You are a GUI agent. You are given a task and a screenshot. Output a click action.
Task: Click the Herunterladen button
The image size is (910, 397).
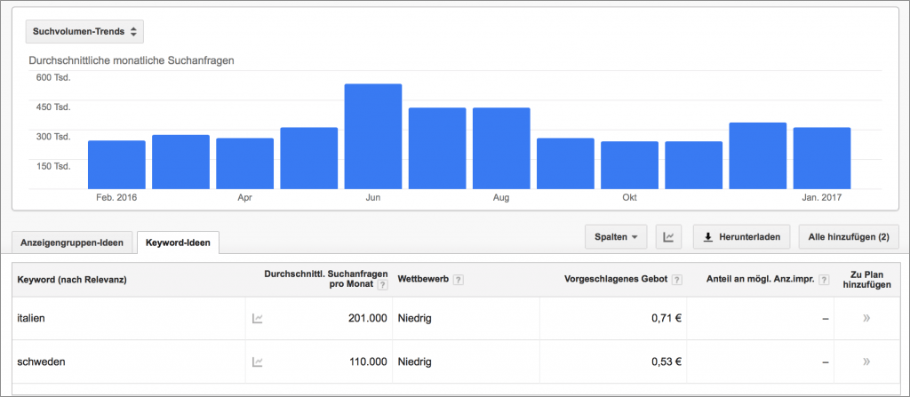click(741, 237)
